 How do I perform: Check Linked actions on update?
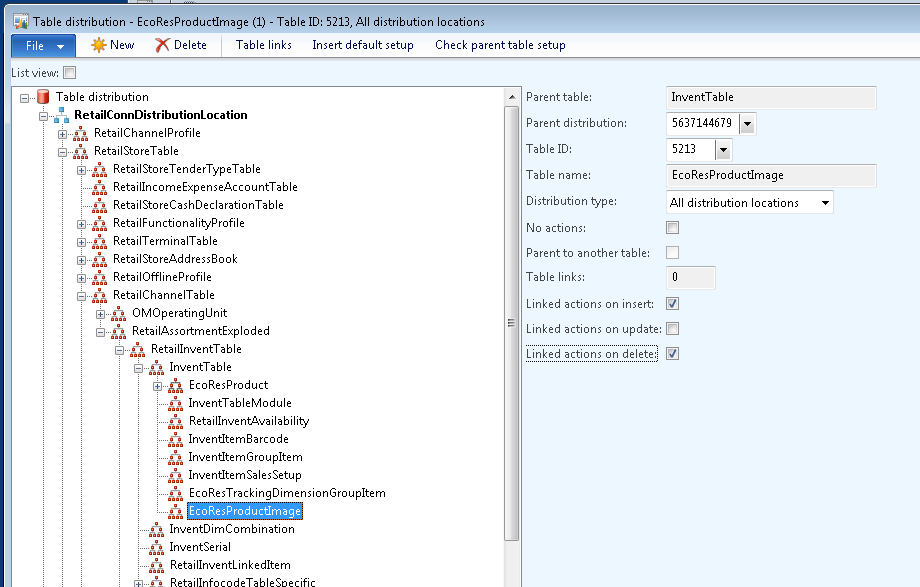[672, 329]
